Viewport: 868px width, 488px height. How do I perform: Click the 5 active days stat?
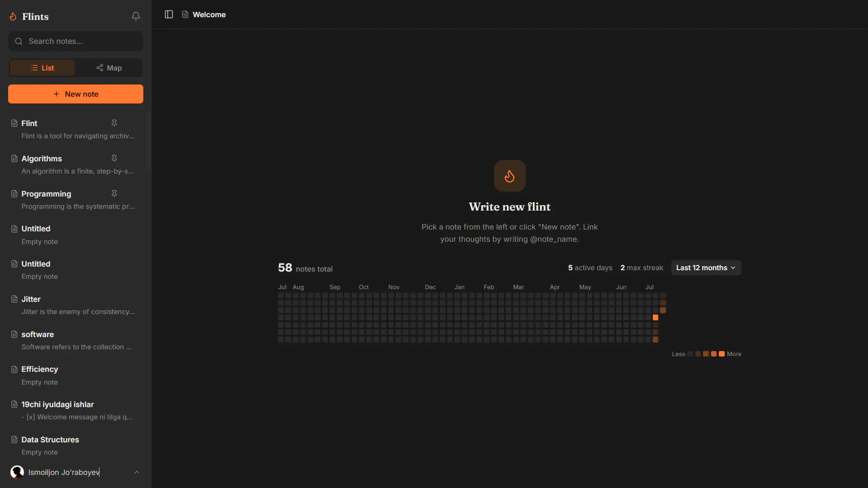pyautogui.click(x=590, y=267)
